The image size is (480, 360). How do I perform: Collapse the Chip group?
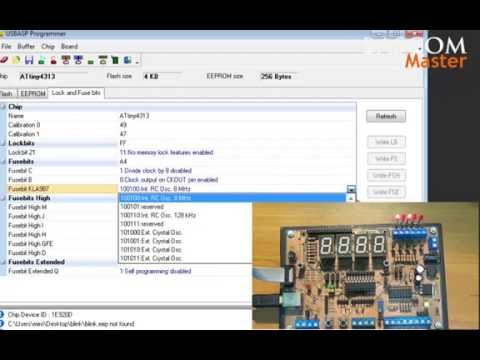pyautogui.click(x=3, y=107)
